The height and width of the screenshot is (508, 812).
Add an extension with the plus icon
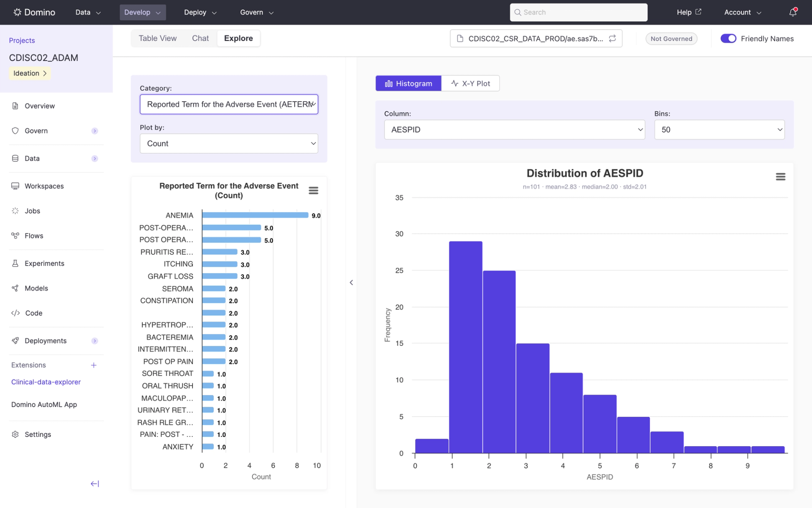(94, 365)
